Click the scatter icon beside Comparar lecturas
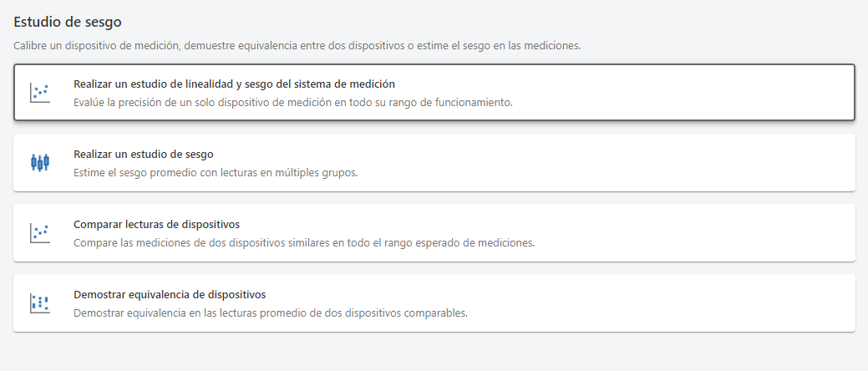The width and height of the screenshot is (868, 371). (40, 233)
